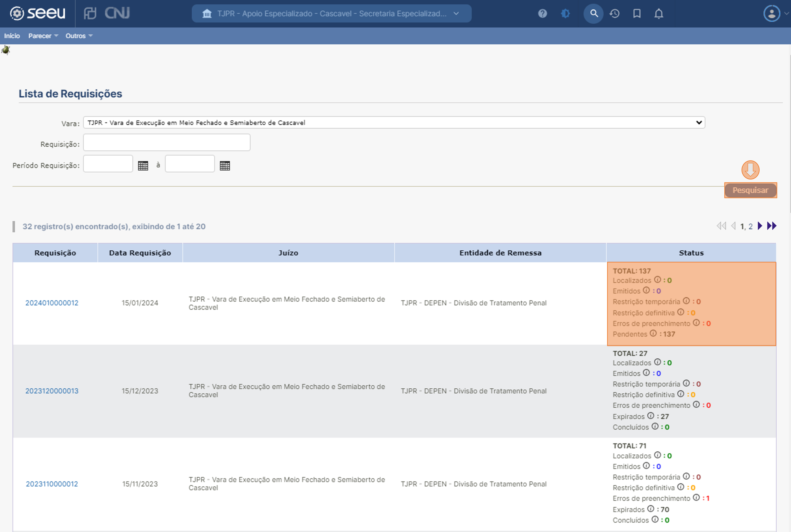The width and height of the screenshot is (791, 532).
Task: Expand the Parecer menu
Action: (43, 36)
